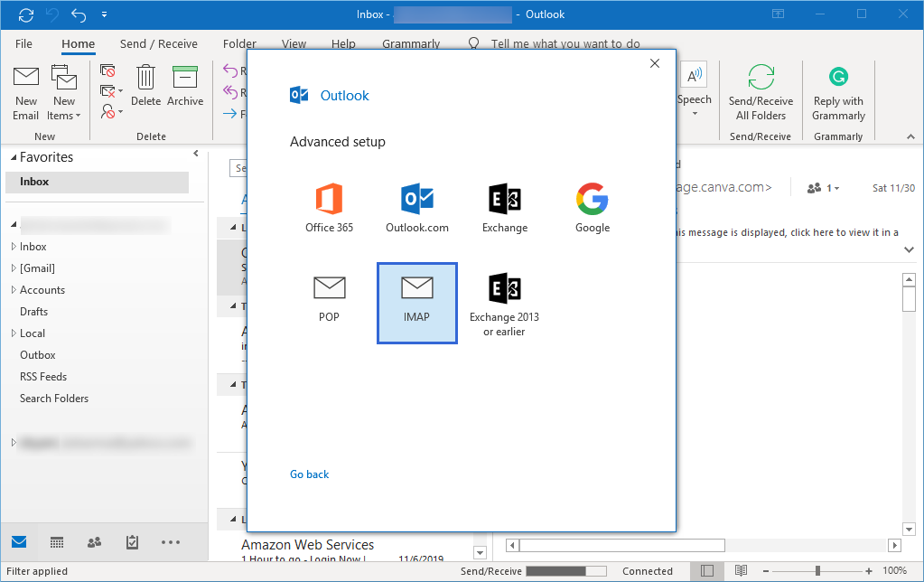Click the Send/Receive progress bar
924x582 pixels.
click(566, 571)
